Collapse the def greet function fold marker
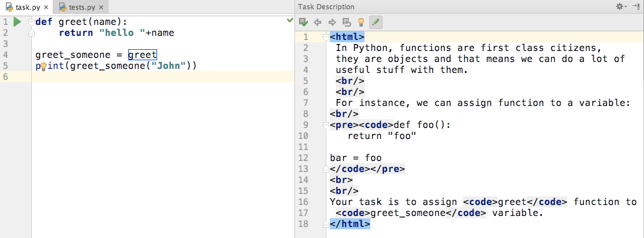The height and width of the screenshot is (238, 644). [31, 22]
